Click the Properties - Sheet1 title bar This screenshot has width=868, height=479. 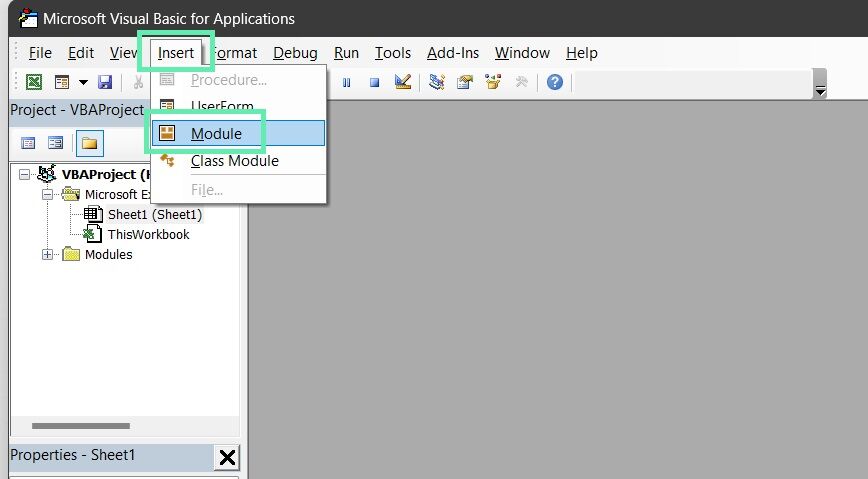(111, 455)
